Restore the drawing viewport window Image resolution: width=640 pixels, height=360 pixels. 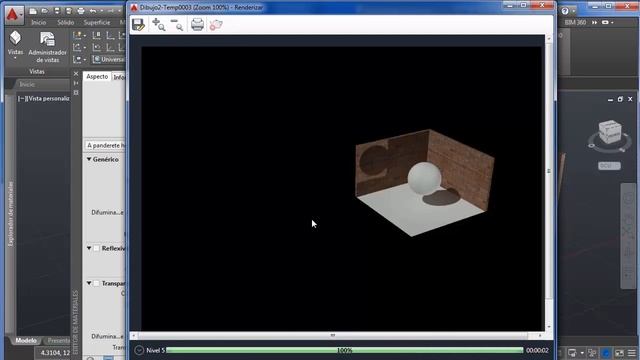[620, 99]
